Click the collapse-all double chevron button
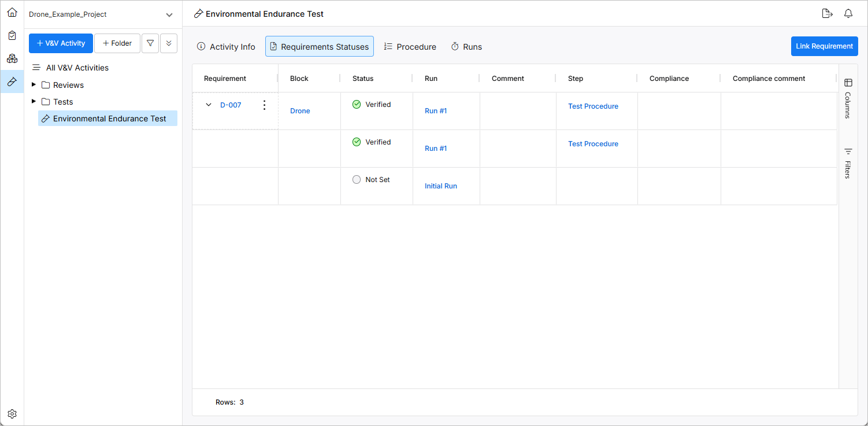 coord(169,43)
